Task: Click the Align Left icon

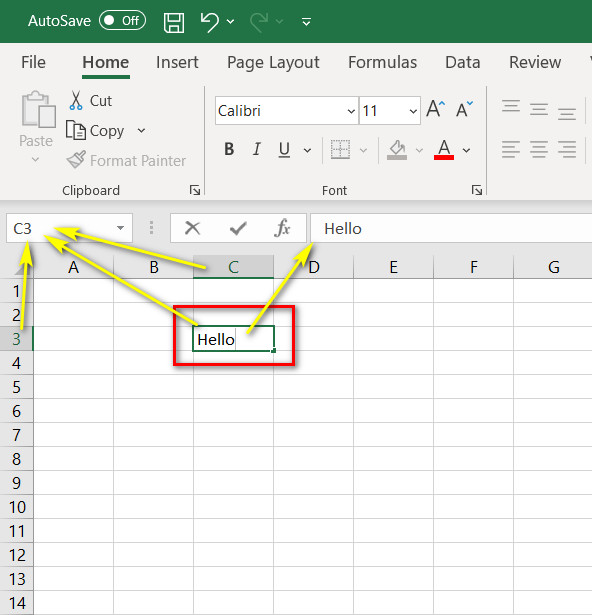Action: click(x=511, y=149)
